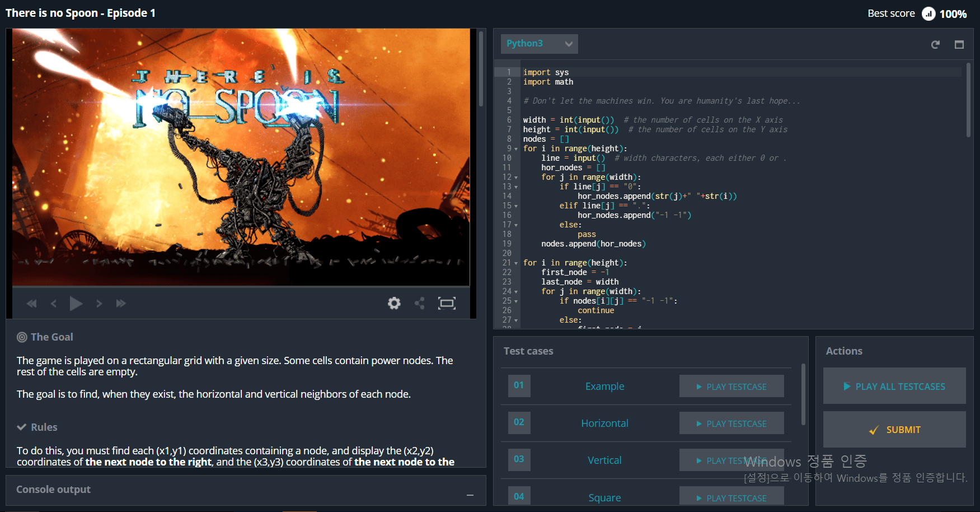Click the Console output heading
Viewport: 980px width, 512px height.
click(53, 490)
